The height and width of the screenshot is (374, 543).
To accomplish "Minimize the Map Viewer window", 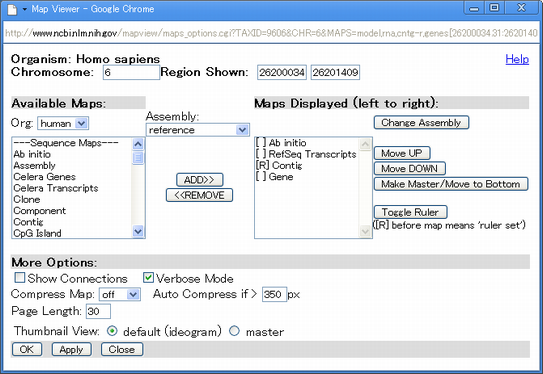I will click(x=474, y=8).
